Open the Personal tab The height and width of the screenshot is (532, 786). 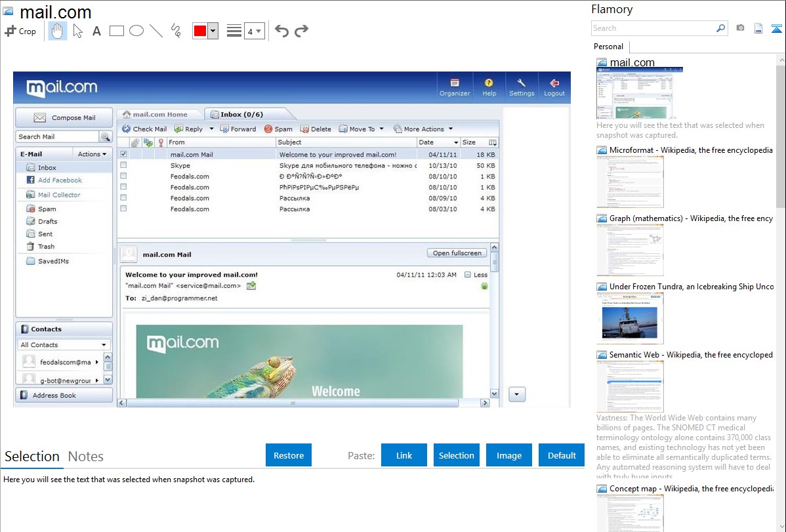608,47
